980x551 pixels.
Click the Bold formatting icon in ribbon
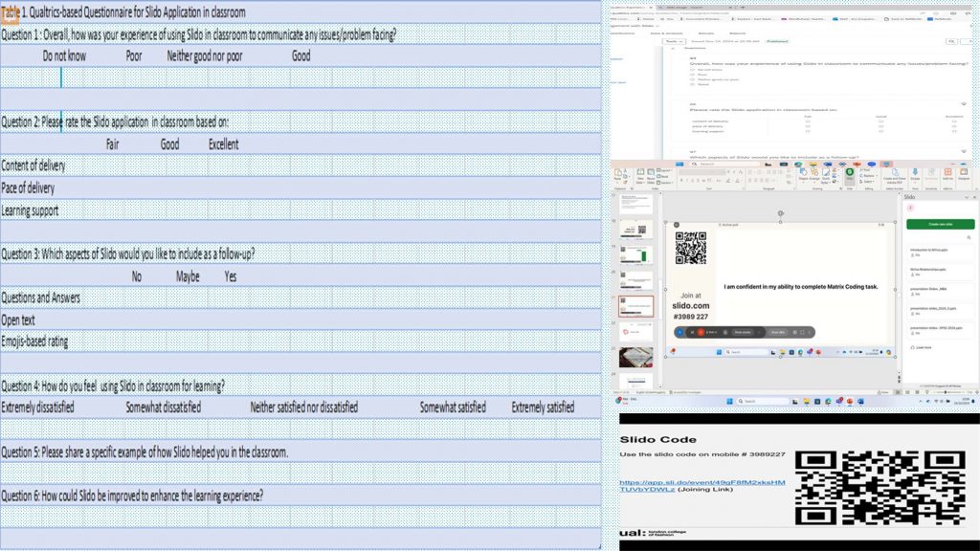(x=681, y=181)
